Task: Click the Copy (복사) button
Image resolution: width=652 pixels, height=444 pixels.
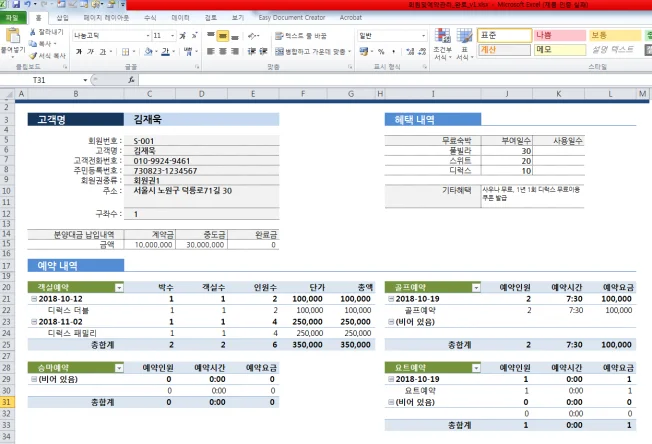Action: (x=42, y=44)
